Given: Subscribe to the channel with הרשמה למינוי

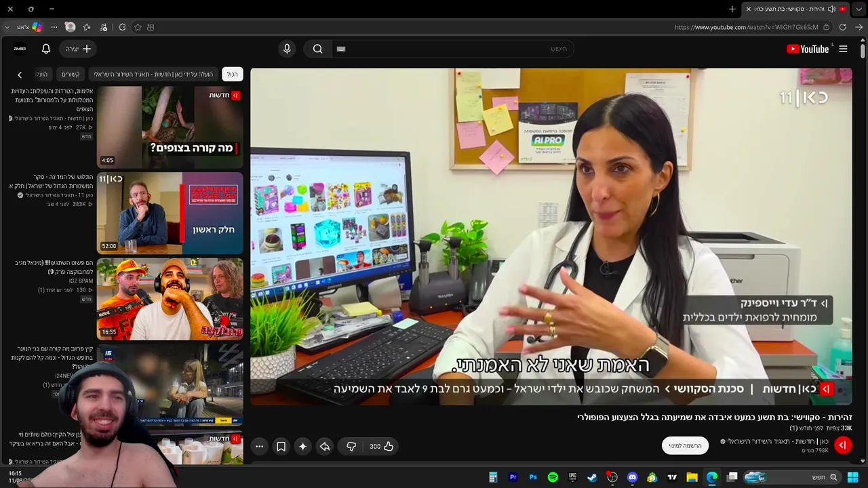Looking at the screenshot, I should pos(685,445).
